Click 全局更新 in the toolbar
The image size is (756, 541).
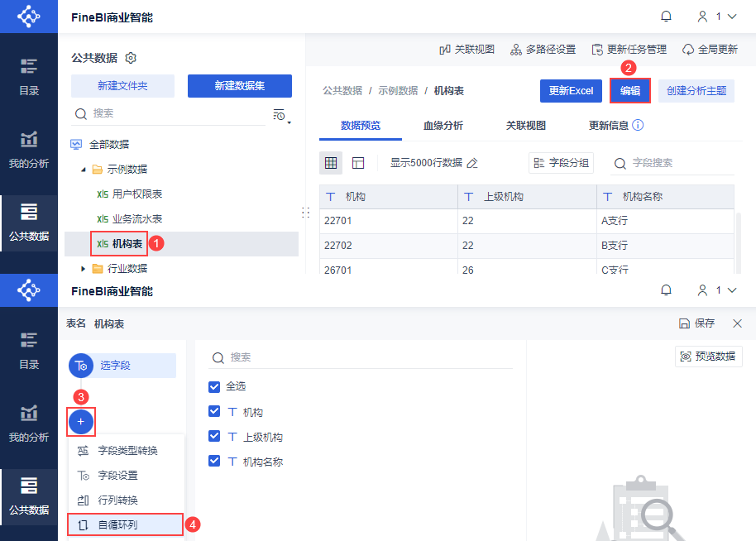click(710, 49)
